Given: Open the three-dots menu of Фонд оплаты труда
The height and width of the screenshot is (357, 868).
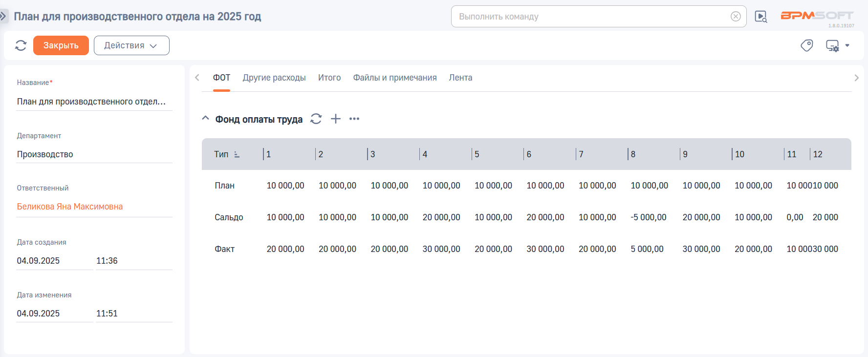Looking at the screenshot, I should click(x=354, y=119).
